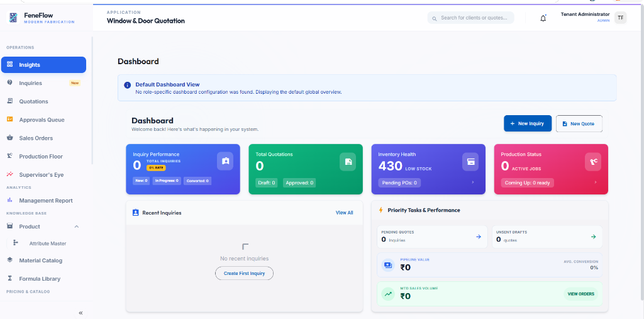Image resolution: width=644 pixels, height=319 pixels.
Task: Open Supervisor's Eye page
Action: point(41,175)
